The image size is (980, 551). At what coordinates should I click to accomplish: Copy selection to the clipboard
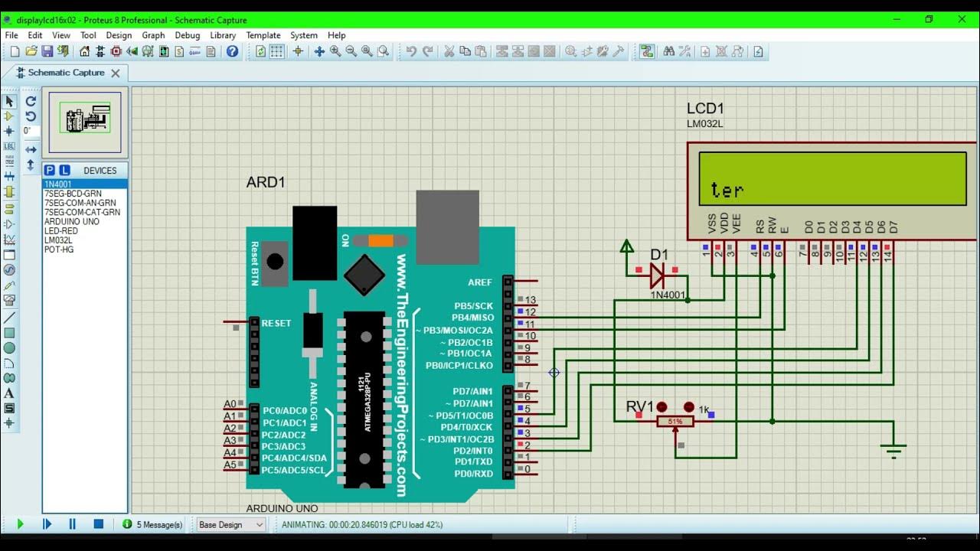point(465,51)
